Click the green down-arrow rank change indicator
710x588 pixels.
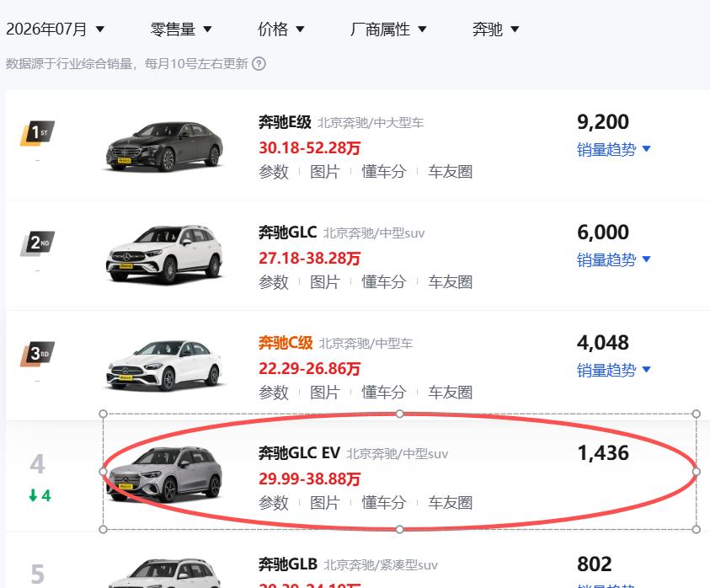[40, 495]
